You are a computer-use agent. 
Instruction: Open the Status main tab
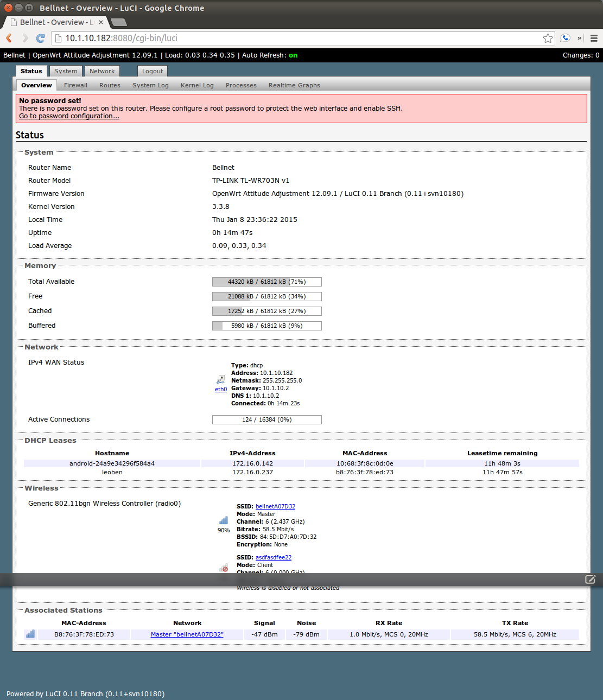(x=31, y=71)
